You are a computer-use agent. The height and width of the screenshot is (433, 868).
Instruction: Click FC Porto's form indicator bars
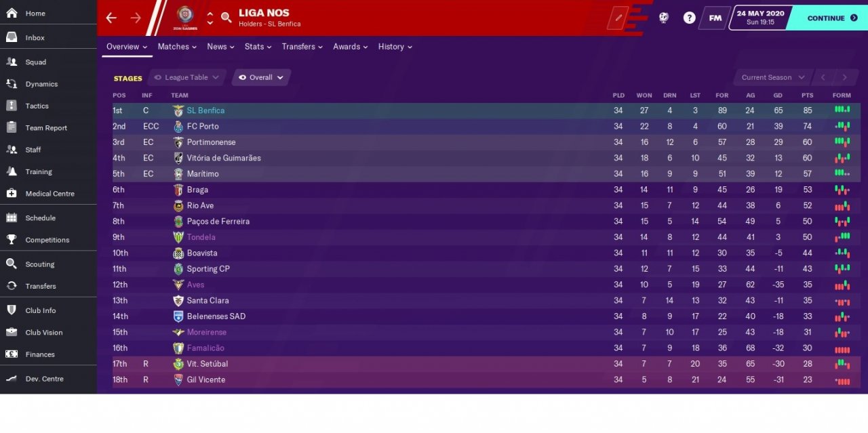tap(842, 126)
